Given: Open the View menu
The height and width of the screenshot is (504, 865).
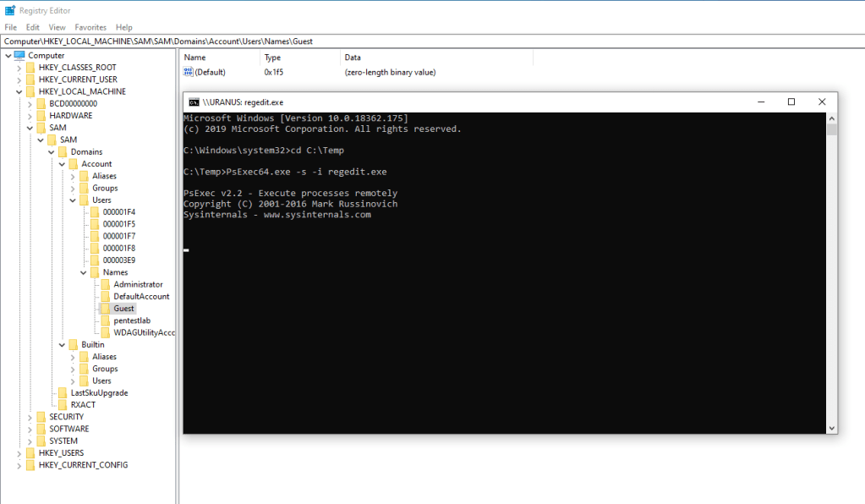Looking at the screenshot, I should click(57, 28).
